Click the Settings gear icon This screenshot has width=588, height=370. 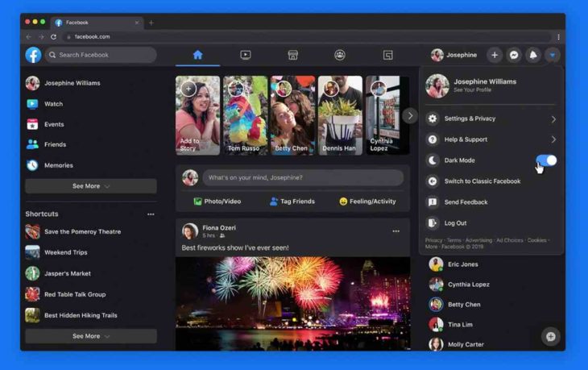click(433, 118)
